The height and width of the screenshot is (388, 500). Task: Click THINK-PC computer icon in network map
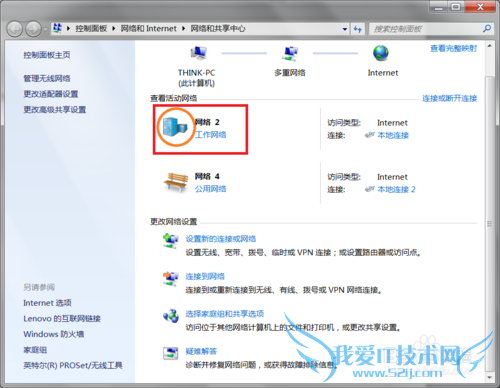199,53
